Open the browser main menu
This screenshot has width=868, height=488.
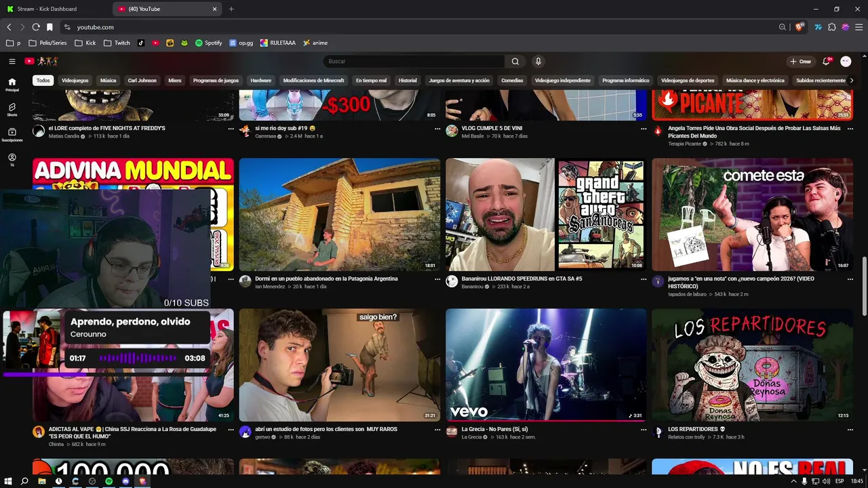pyautogui.click(x=859, y=27)
